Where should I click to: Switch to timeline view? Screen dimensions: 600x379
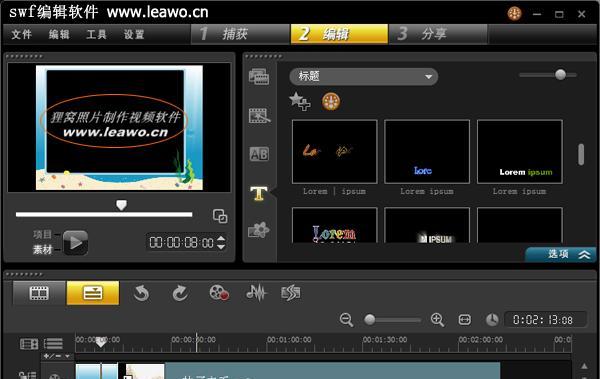pos(93,293)
